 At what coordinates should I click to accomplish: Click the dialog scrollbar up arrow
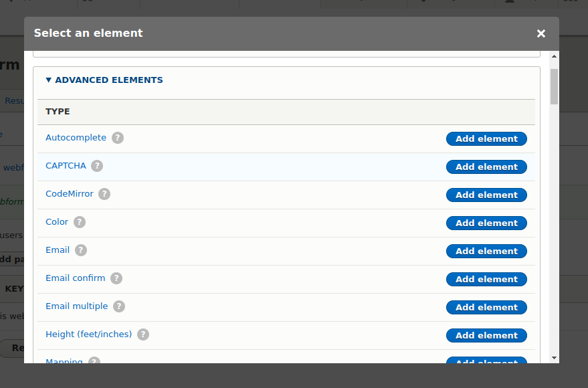coord(555,56)
